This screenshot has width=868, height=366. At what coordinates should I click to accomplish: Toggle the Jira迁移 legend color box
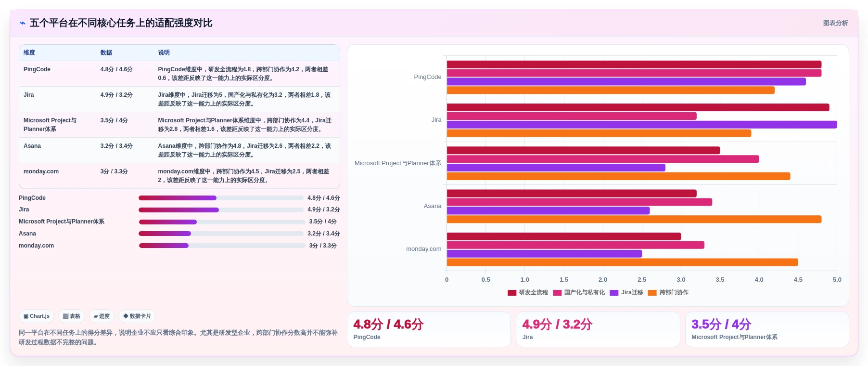(614, 293)
